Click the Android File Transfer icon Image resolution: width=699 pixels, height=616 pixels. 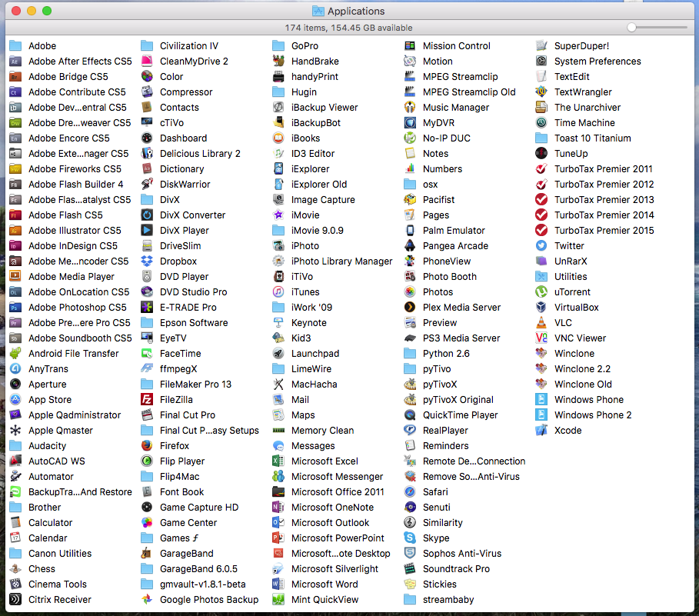(x=15, y=354)
